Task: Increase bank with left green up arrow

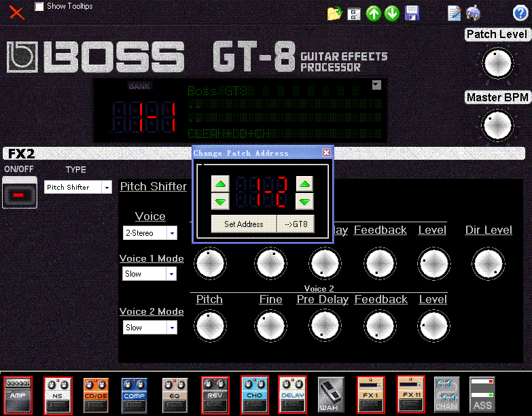Action: click(x=221, y=184)
